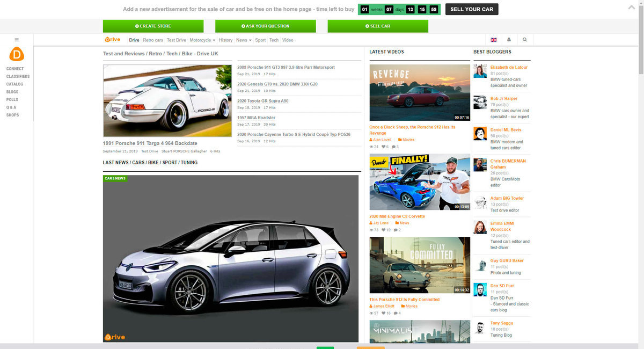
Task: Open the Video nav item
Action: pos(288,40)
